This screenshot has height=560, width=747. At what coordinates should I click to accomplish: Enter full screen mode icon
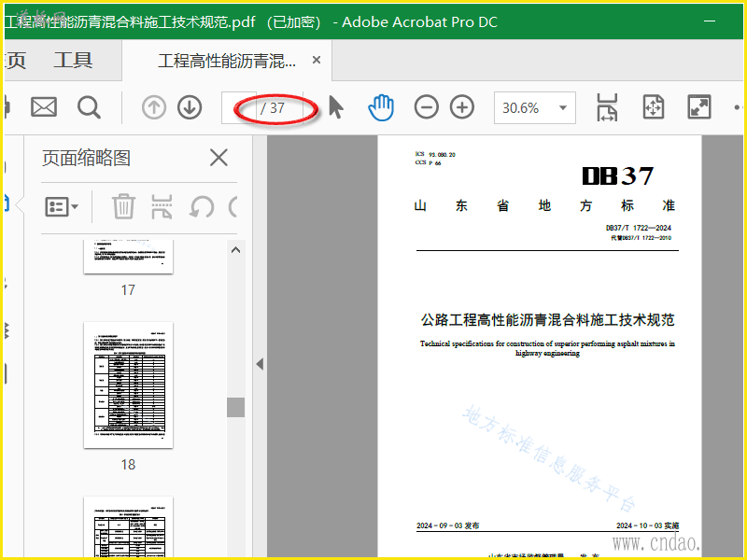[698, 107]
